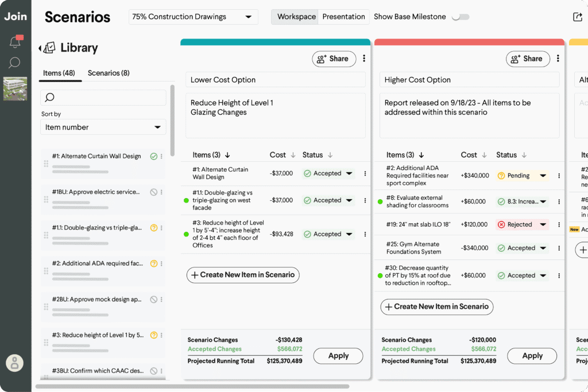588x392 pixels.
Task: Click pending status icon on #1.1 library item
Action: (x=154, y=227)
